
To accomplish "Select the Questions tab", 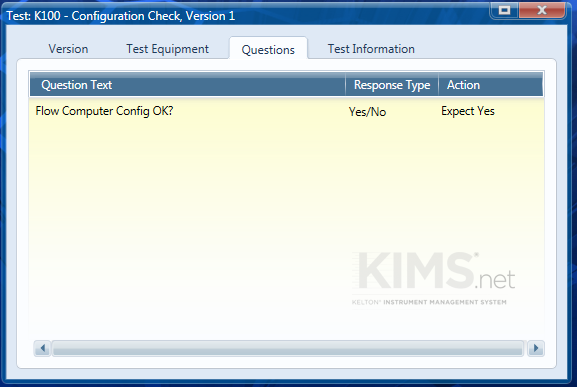I will [268, 49].
